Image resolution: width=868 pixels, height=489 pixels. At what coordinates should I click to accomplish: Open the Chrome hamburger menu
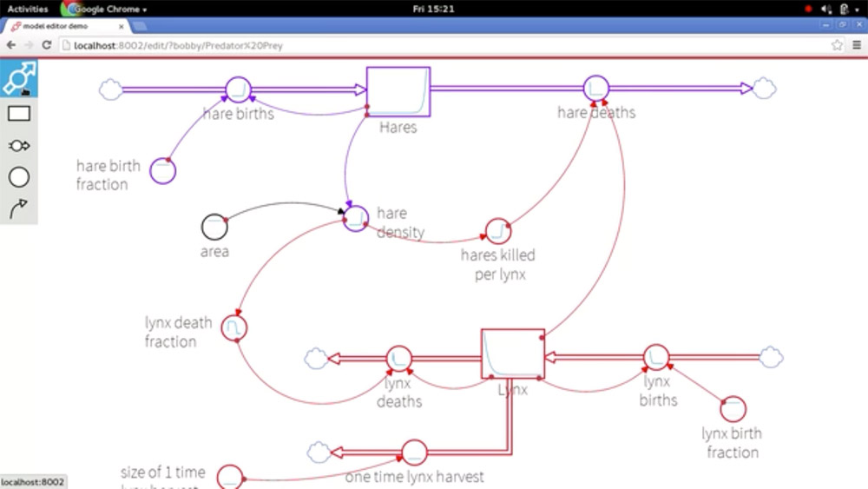[x=857, y=45]
